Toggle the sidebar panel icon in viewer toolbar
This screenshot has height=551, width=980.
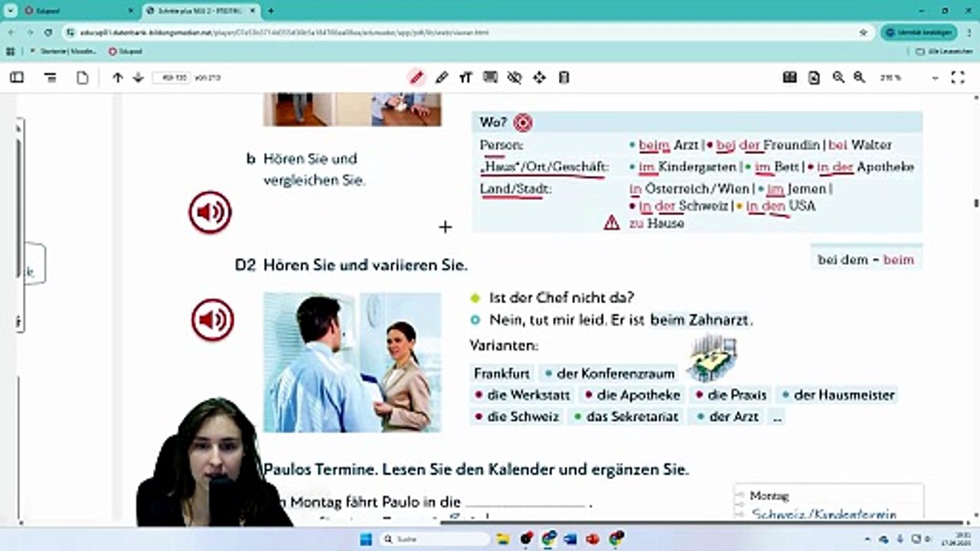16,77
